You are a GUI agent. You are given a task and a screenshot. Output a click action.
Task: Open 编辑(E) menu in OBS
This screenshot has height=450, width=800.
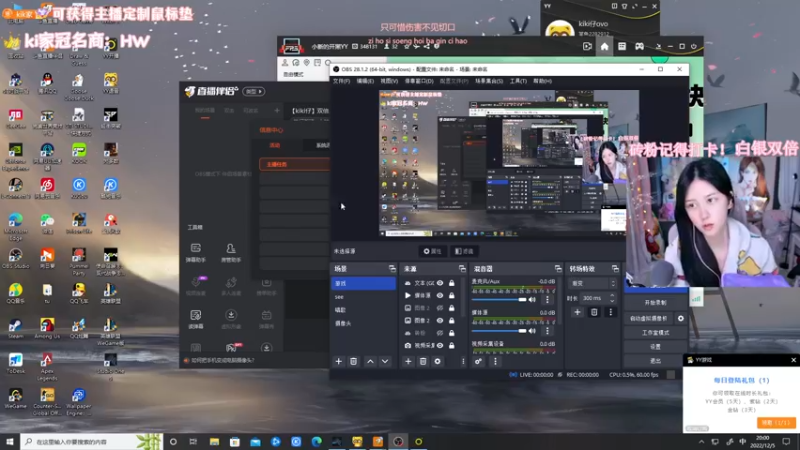click(x=365, y=81)
